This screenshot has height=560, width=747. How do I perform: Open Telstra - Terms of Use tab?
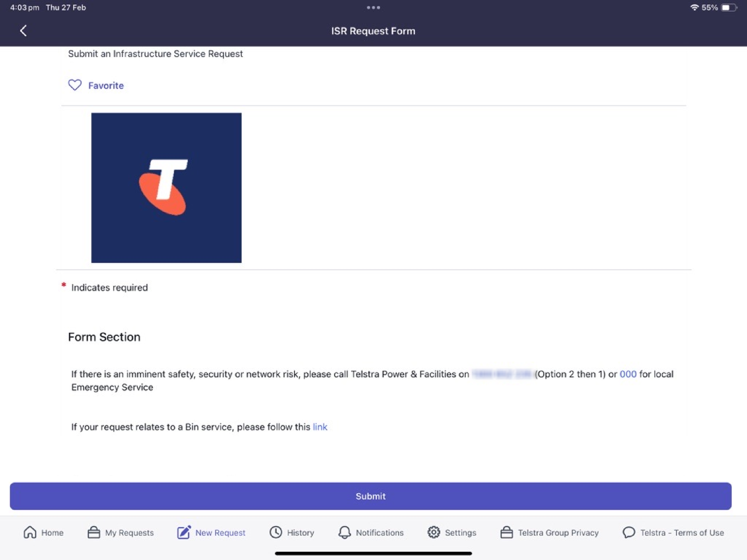tap(673, 532)
